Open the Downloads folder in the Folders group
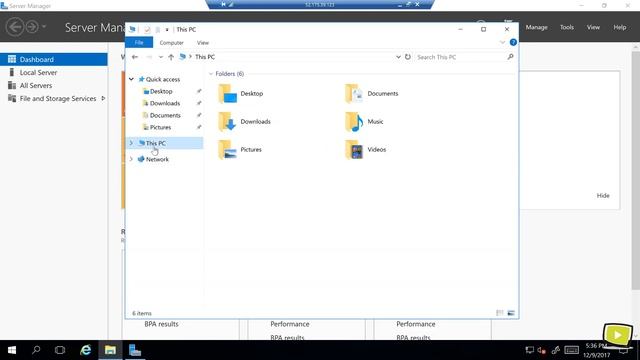Image resolution: width=640 pixels, height=360 pixels. point(244,122)
